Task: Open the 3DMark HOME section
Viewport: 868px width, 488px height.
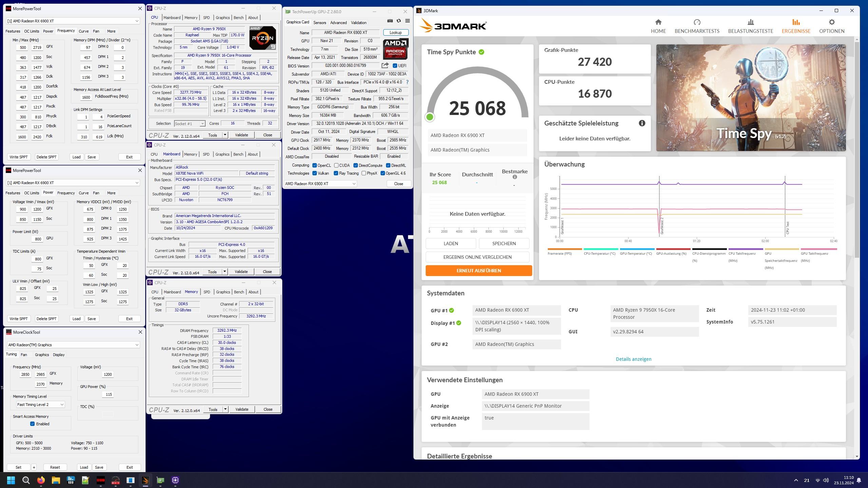Action: 658,26
